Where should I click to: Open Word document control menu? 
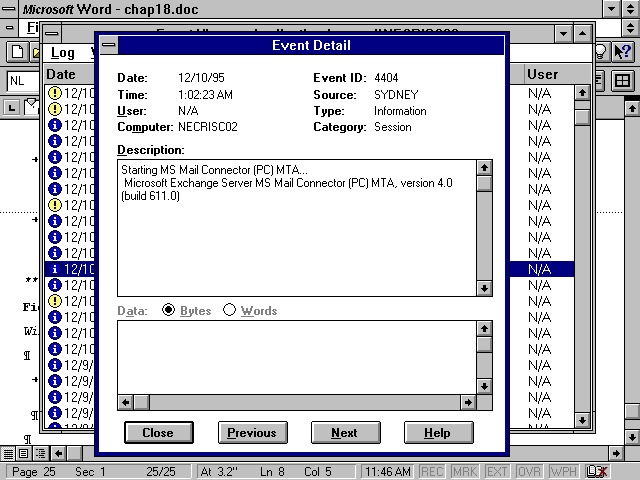pyautogui.click(x=9, y=27)
